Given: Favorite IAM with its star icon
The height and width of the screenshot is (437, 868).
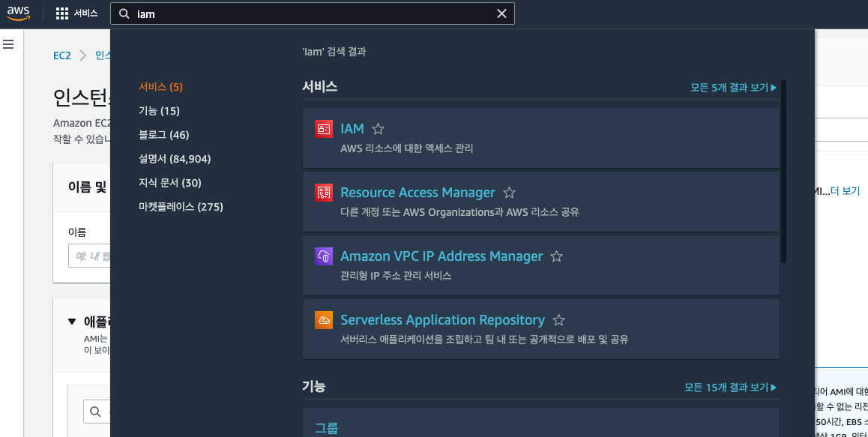Looking at the screenshot, I should tap(378, 129).
